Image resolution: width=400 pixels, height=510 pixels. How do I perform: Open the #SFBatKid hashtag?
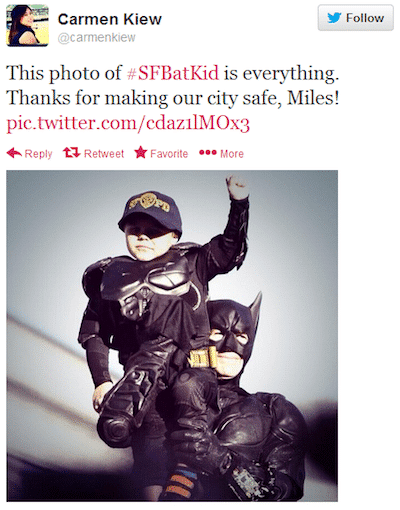tap(173, 73)
